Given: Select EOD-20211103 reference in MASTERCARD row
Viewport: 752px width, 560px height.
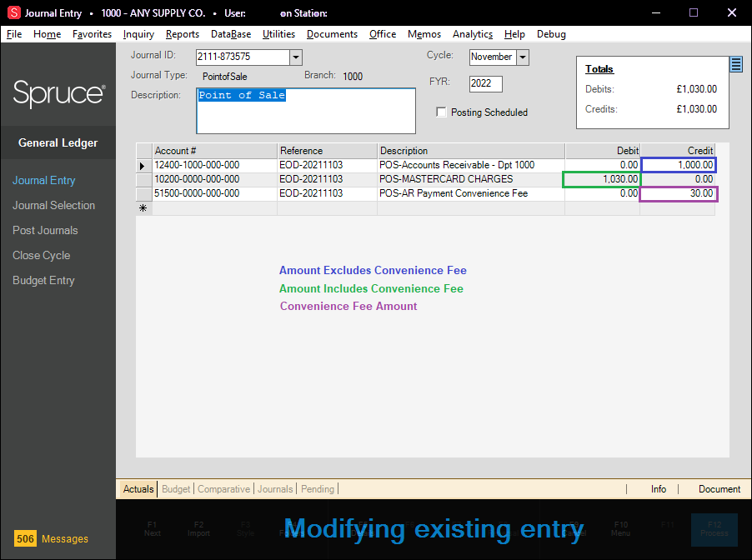Looking at the screenshot, I should tap(328, 179).
